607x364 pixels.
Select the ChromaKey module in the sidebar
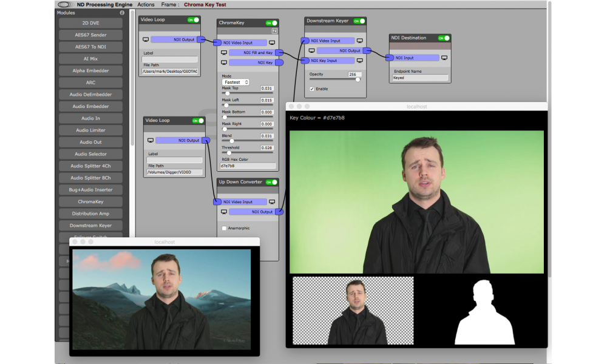[x=90, y=201]
